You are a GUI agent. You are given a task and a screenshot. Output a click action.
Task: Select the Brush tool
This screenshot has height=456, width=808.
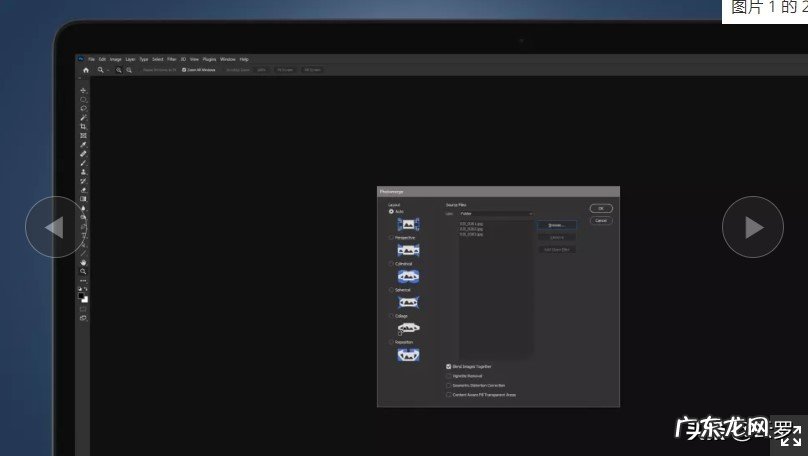(84, 162)
